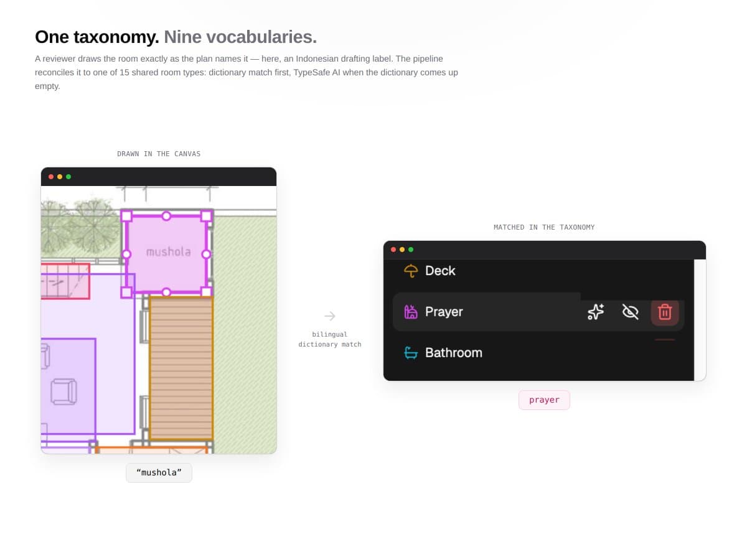This screenshot has width=747, height=560.
Task: Click the 'One taxonomy. Nine vocabularies.' heading
Action: coord(176,37)
